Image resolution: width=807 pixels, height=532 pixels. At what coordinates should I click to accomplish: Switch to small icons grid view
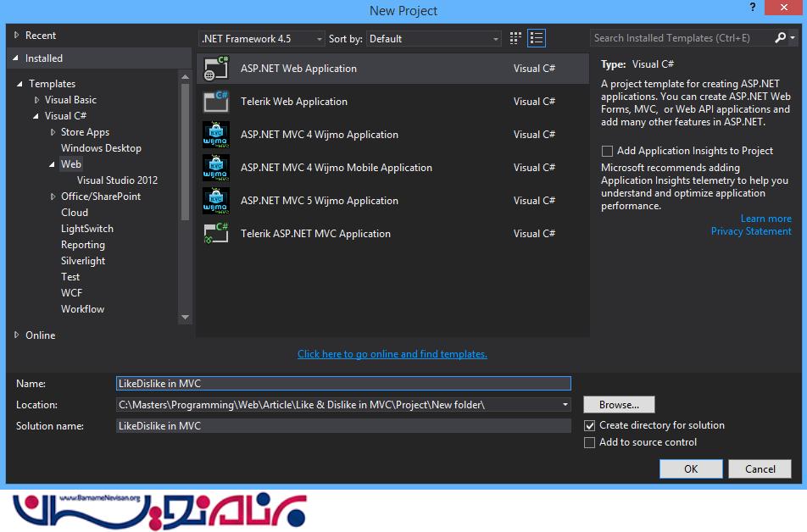click(x=515, y=39)
